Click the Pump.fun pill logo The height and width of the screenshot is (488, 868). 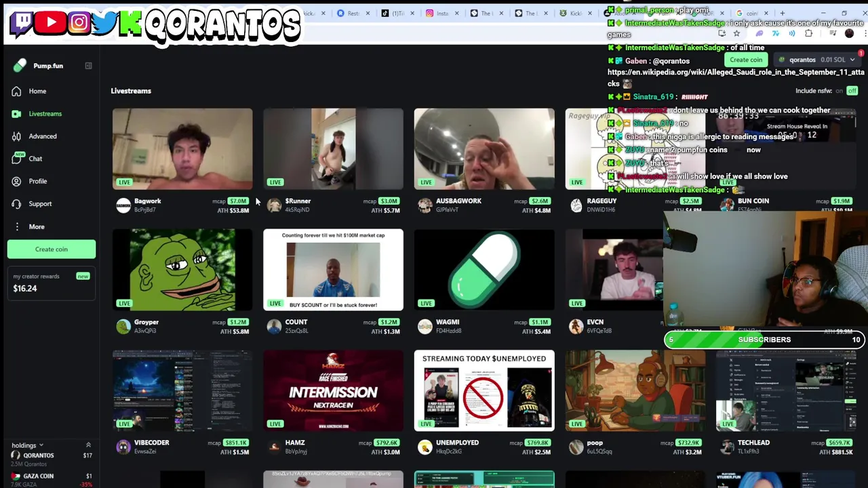(20, 66)
